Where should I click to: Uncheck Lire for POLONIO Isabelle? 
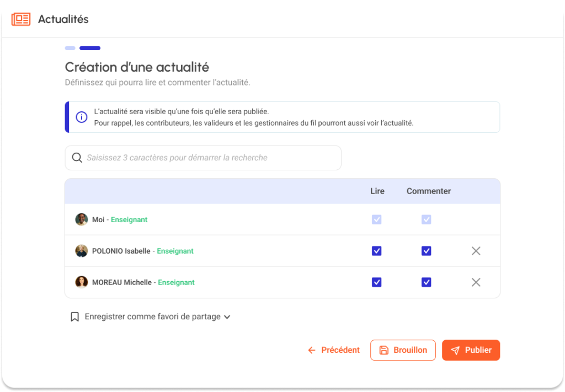point(376,251)
